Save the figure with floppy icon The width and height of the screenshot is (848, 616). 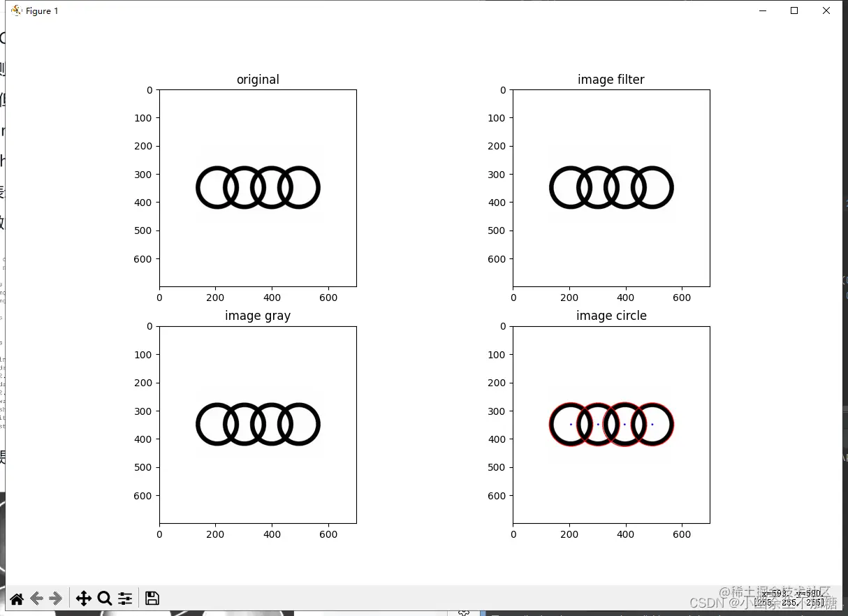(152, 598)
